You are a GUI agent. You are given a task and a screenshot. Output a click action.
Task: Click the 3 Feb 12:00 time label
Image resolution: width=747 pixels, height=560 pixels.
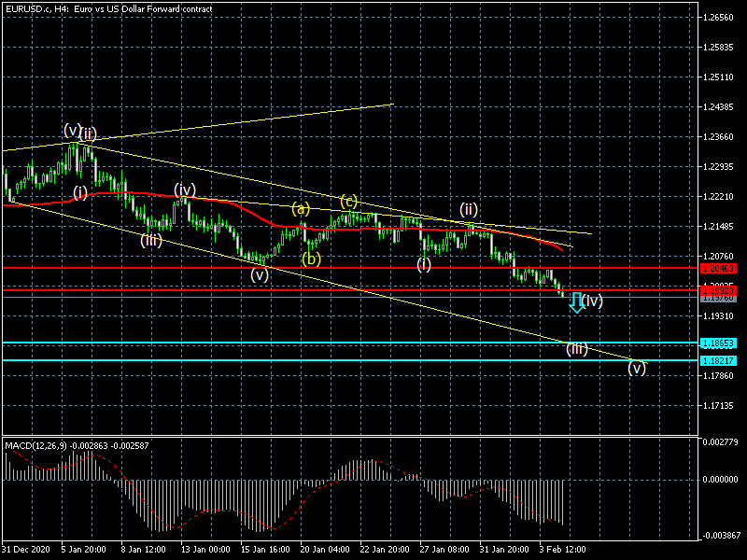pos(563,550)
